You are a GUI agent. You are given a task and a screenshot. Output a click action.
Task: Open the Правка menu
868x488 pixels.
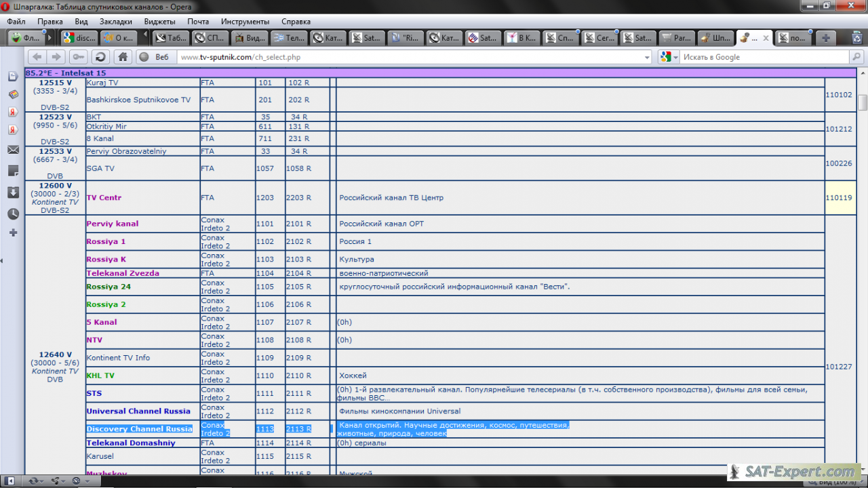50,22
